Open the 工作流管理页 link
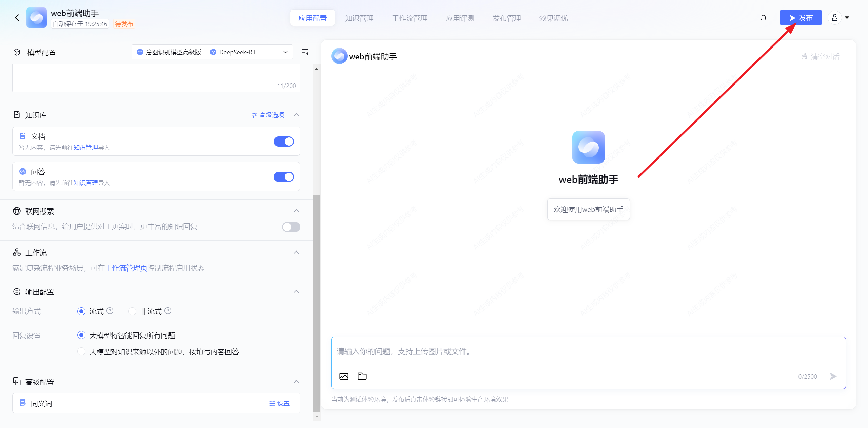Screen dimensions: 868x428 pos(126,268)
